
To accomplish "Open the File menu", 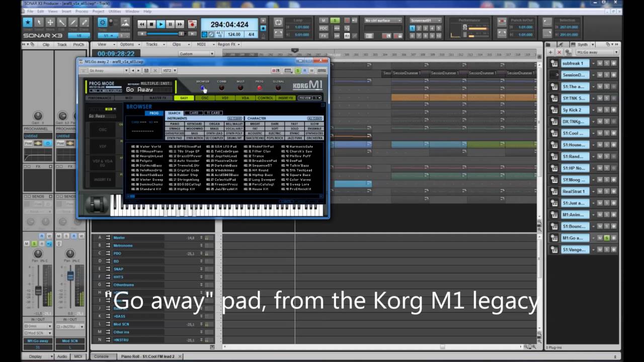I will pyautogui.click(x=30, y=11).
